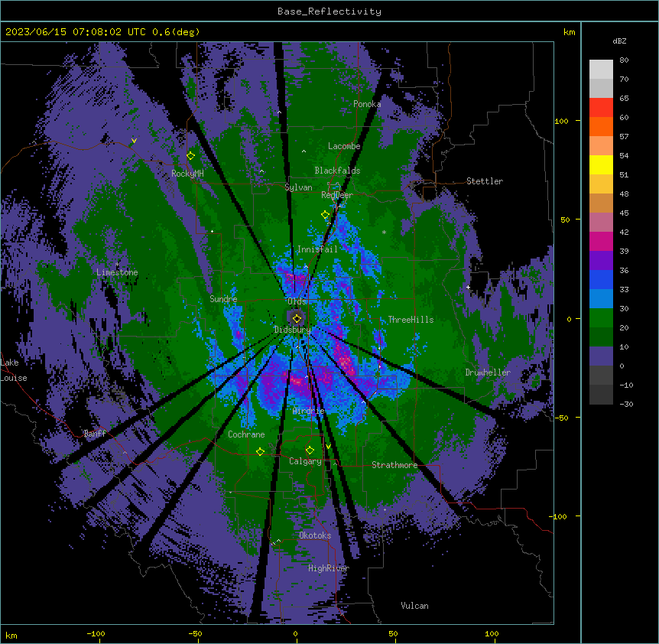Click the Didsbury label near the radar
Viewport: 659px width, 644px height.
pyautogui.click(x=293, y=330)
